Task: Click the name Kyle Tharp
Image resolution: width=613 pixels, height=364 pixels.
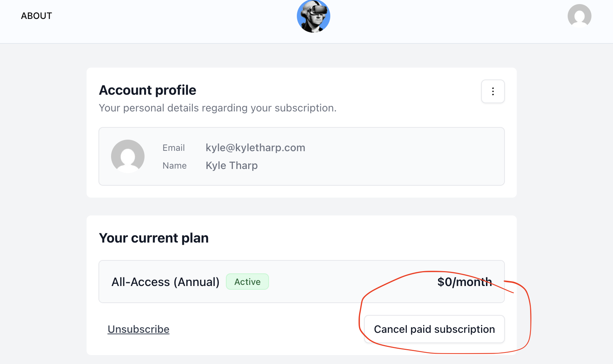Action: 231,166
